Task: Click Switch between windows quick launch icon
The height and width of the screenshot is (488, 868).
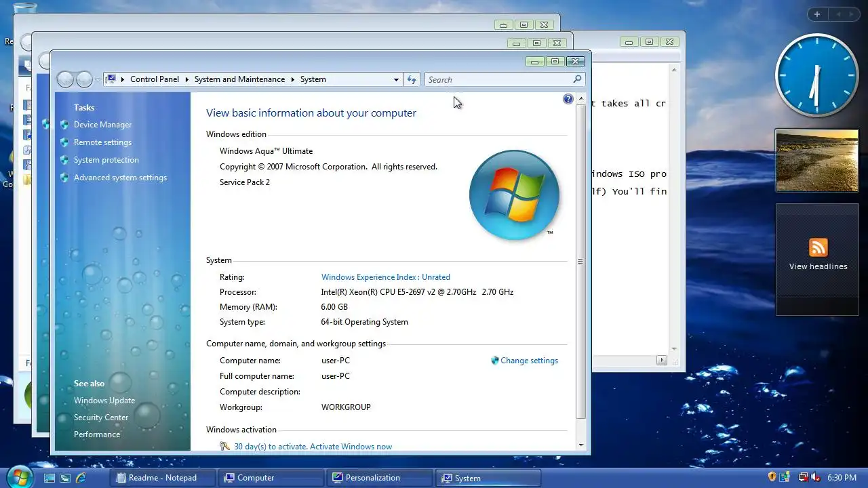Action: click(x=65, y=478)
